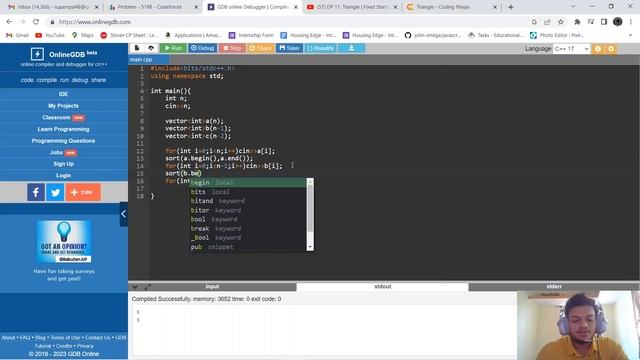
Task: Select 'bits' autocomplete suggestion
Action: (248, 192)
